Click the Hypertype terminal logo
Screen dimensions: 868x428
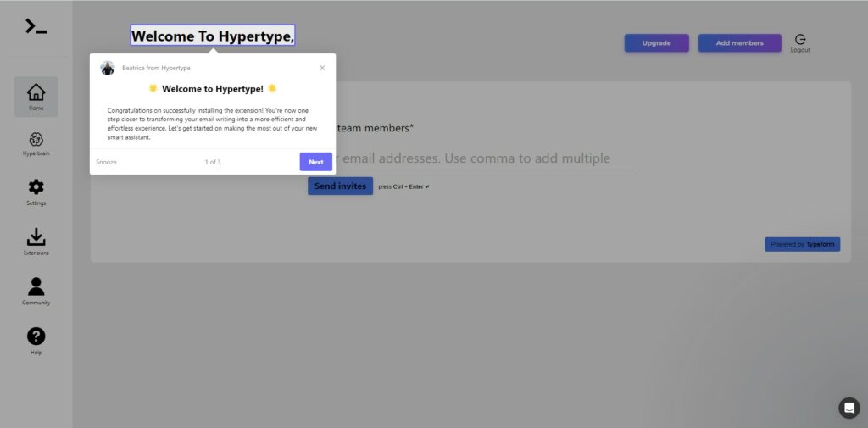pyautogui.click(x=36, y=26)
